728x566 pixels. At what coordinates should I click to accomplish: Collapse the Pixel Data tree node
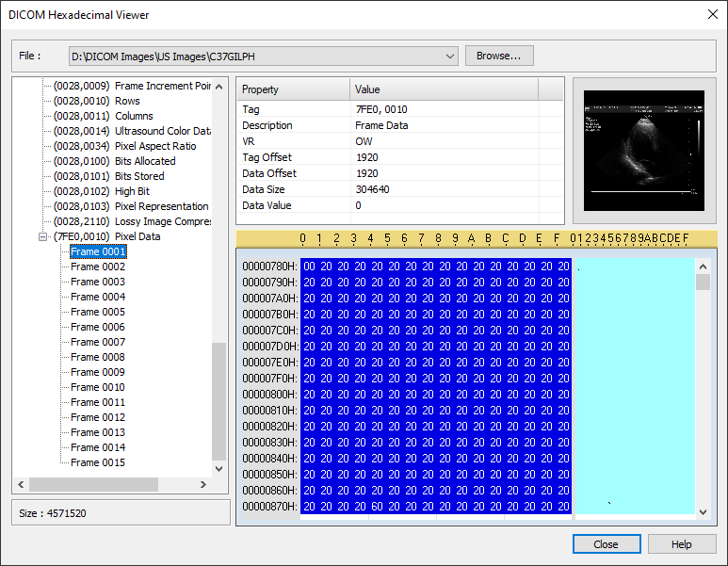point(43,236)
